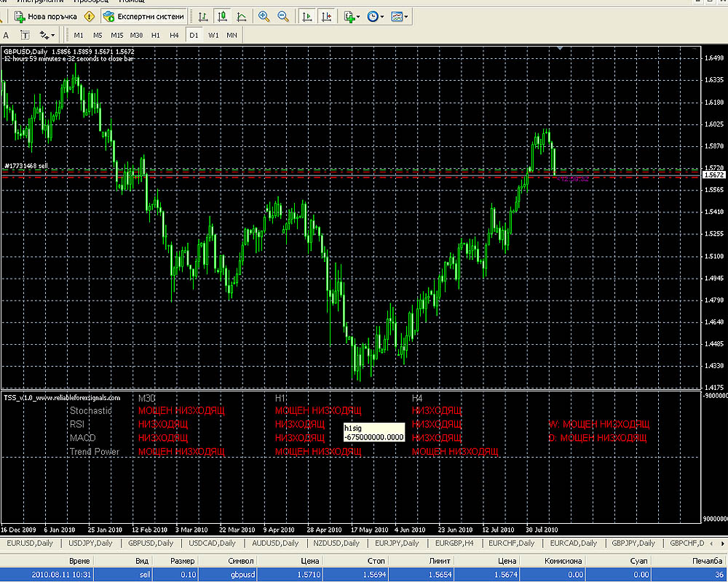The width and height of the screenshot is (728, 582).
Task: Select the gbpusd sell order row
Action: [364, 575]
